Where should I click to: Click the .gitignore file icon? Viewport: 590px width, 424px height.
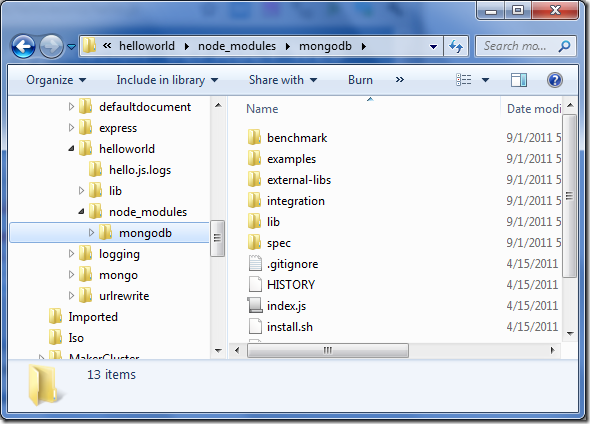[255, 264]
